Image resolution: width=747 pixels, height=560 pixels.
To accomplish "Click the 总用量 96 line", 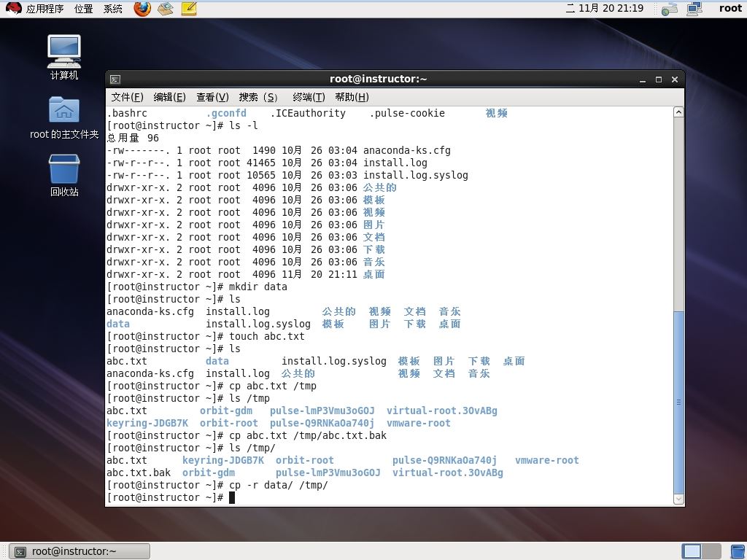I will click(x=133, y=138).
